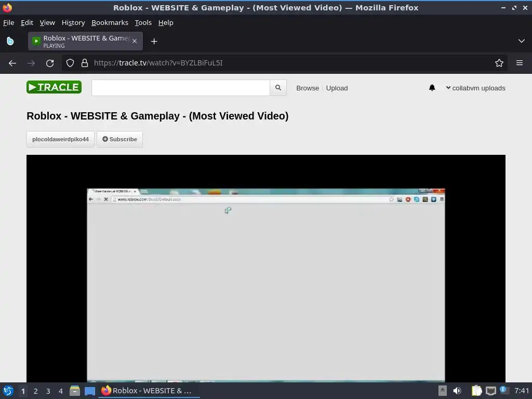Viewport: 532px width, 399px height.
Task: Click the removable media eject tray icon
Action: 442,391
